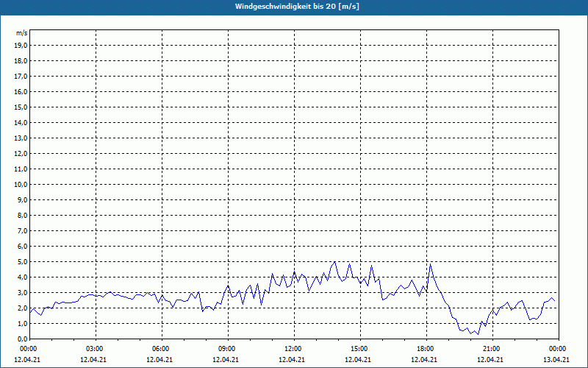Click the 2,0 y-axis label

pos(23,308)
